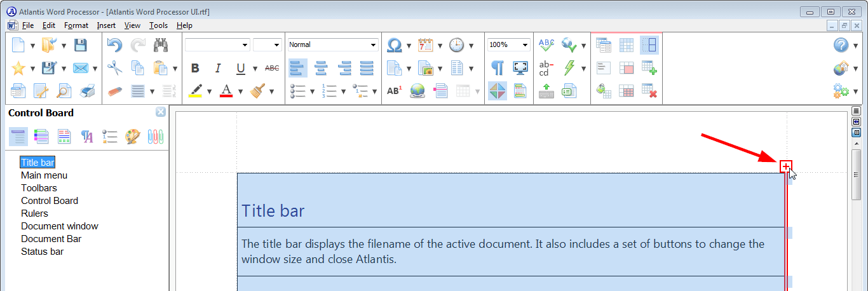The image size is (868, 291).
Task: Open the list styles pane in Control Board
Action: [109, 136]
